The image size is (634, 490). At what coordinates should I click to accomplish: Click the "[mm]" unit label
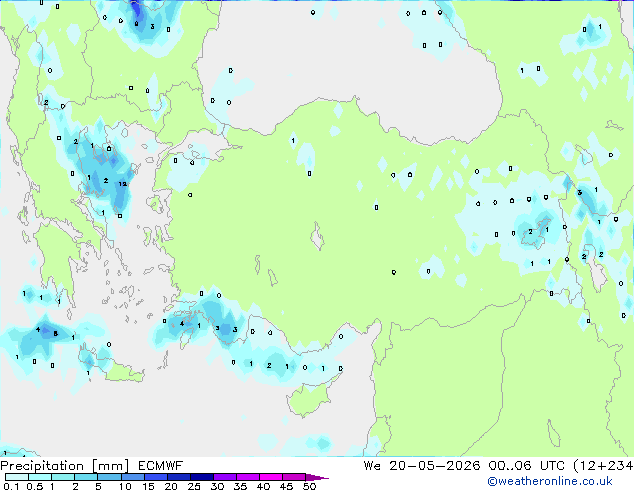[x=111, y=466]
